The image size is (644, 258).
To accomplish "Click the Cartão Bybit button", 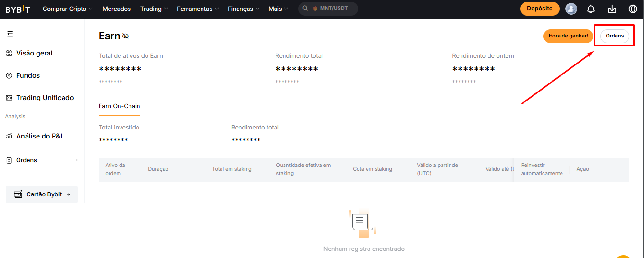I will click(42, 194).
